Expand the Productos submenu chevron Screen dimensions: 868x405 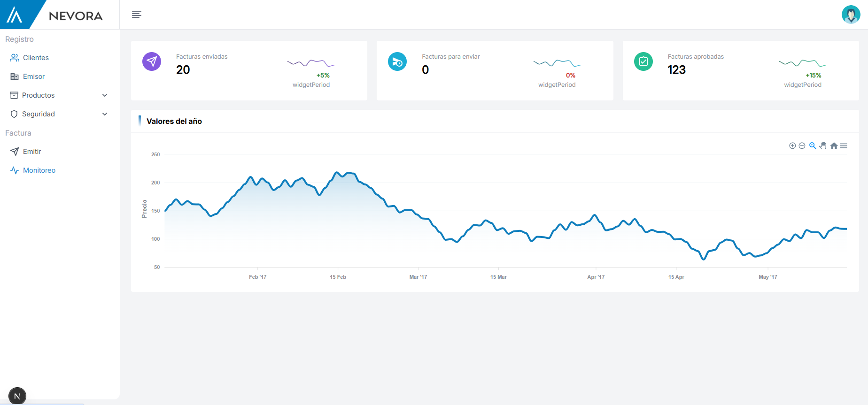tap(105, 95)
